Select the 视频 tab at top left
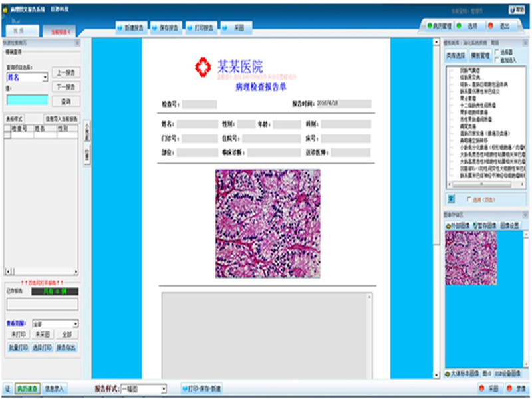This screenshot has width=532, height=399. (18, 31)
